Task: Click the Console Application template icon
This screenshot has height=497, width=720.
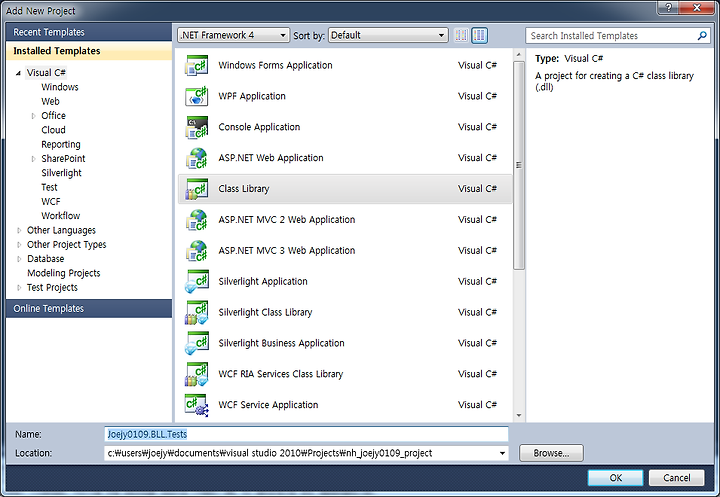Action: [197, 127]
